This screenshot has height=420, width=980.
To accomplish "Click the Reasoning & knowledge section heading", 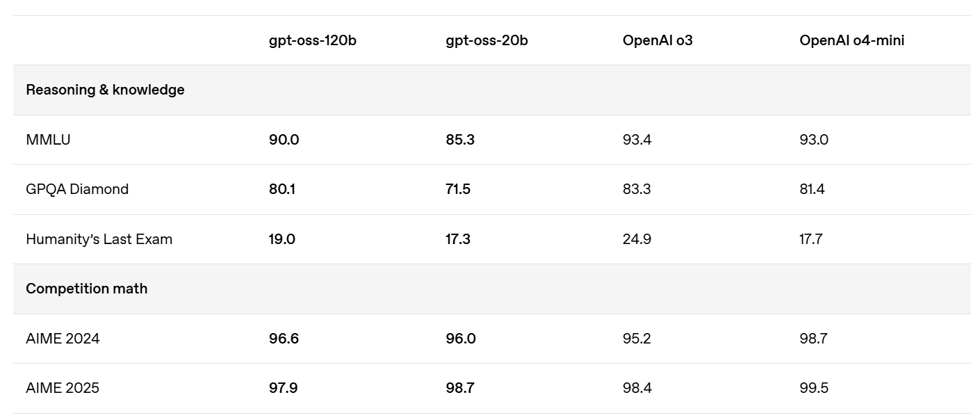I will pyautogui.click(x=105, y=90).
